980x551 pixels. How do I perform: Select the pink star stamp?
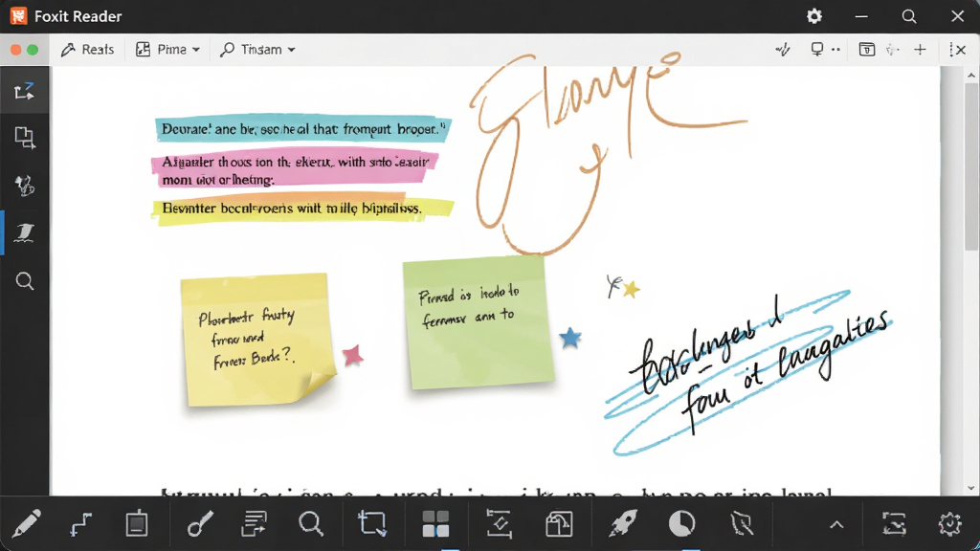352,356
